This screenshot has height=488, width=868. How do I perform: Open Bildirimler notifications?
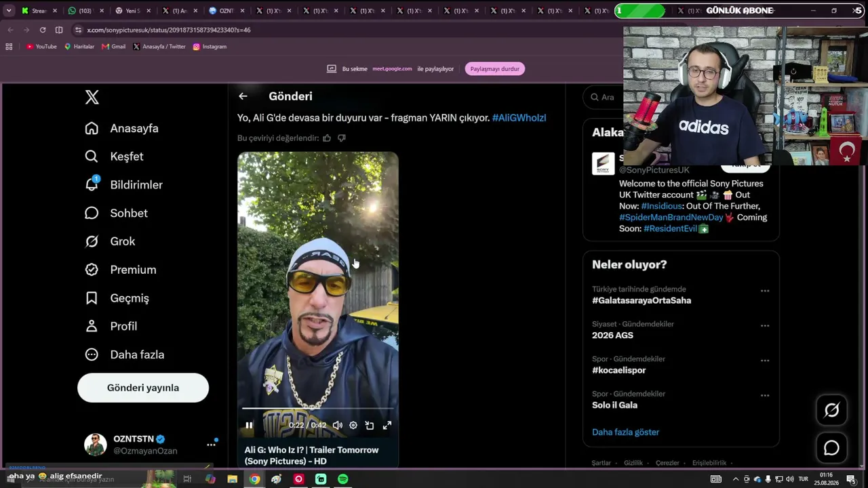click(x=123, y=185)
